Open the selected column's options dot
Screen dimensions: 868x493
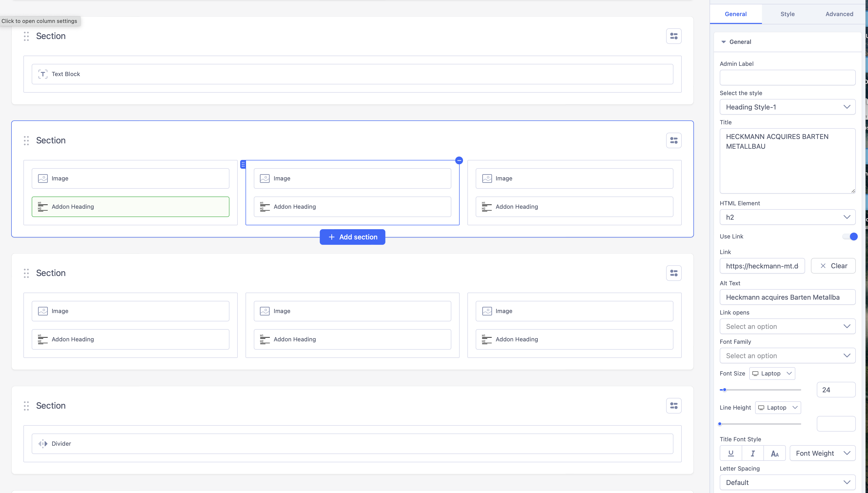click(x=459, y=160)
